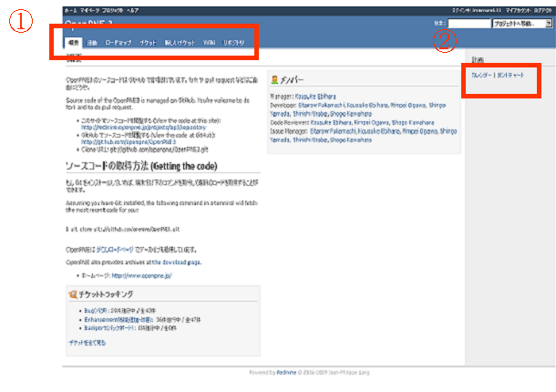Click the git clone command line text
Image resolution: width=556 pixels, height=392 pixels.
(x=123, y=230)
